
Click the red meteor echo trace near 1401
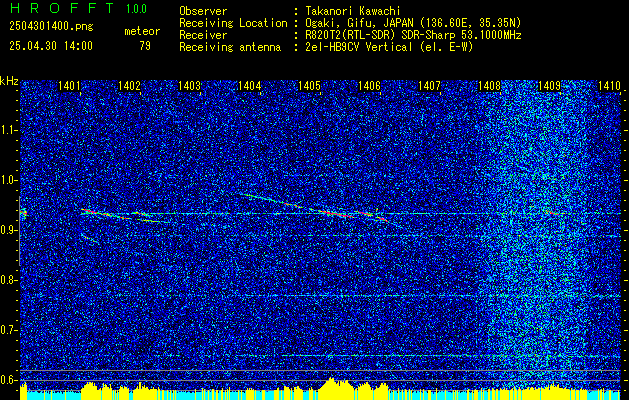click(104, 213)
